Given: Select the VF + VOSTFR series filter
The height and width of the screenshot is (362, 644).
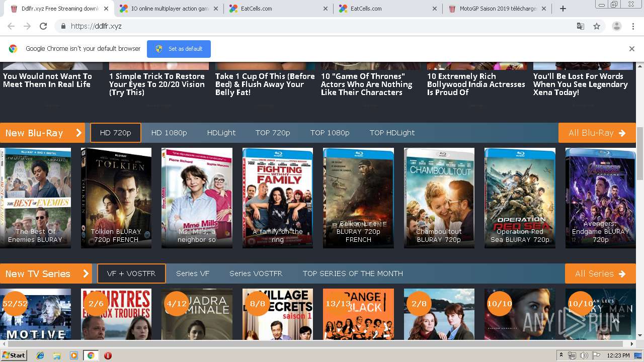Looking at the screenshot, I should pyautogui.click(x=131, y=274).
